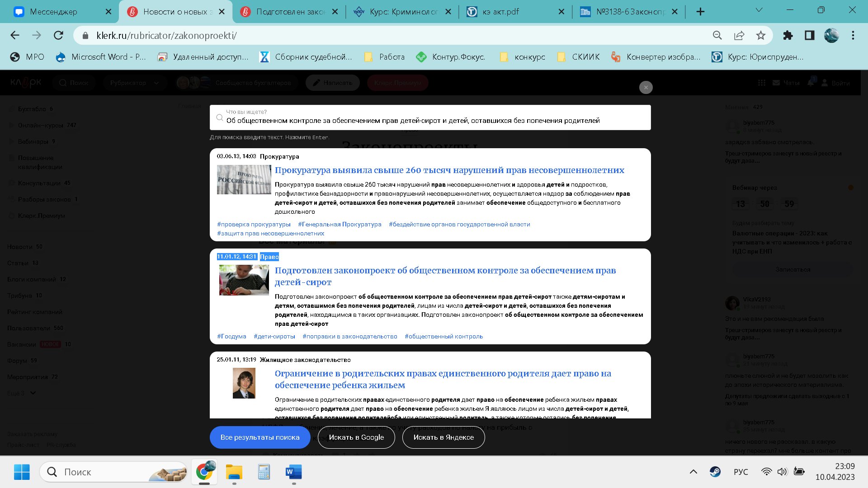868x488 pixels.
Task: Click Искать в Яндексе button
Action: click(x=443, y=437)
